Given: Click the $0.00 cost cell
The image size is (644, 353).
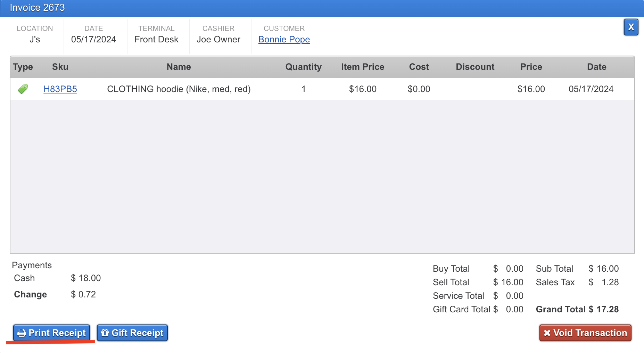Looking at the screenshot, I should (x=419, y=89).
